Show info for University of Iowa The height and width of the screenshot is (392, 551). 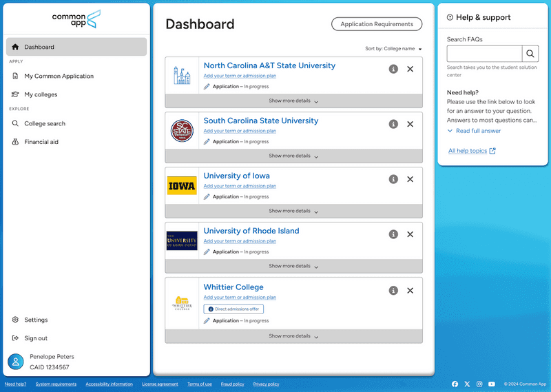(x=393, y=179)
